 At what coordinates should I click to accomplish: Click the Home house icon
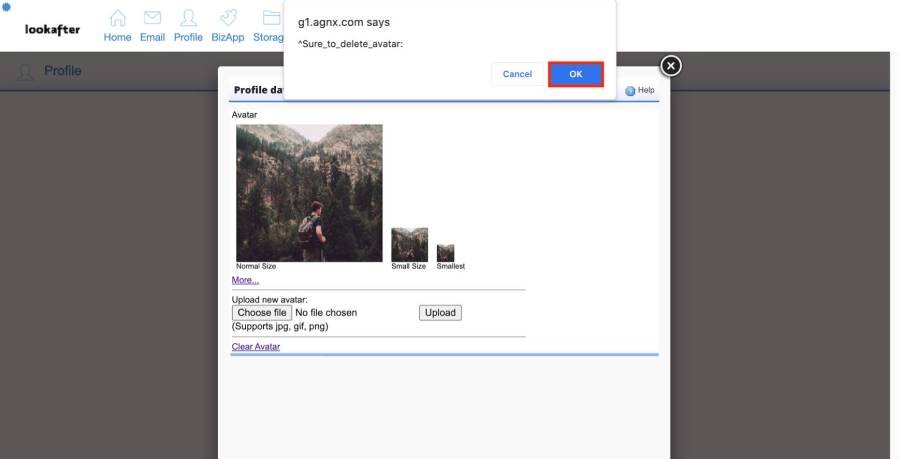click(x=117, y=19)
